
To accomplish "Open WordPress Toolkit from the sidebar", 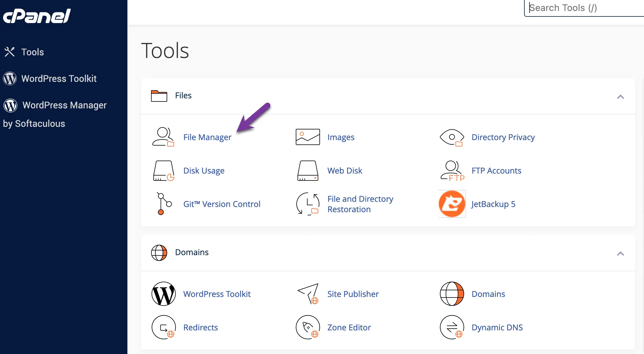I will click(x=59, y=78).
